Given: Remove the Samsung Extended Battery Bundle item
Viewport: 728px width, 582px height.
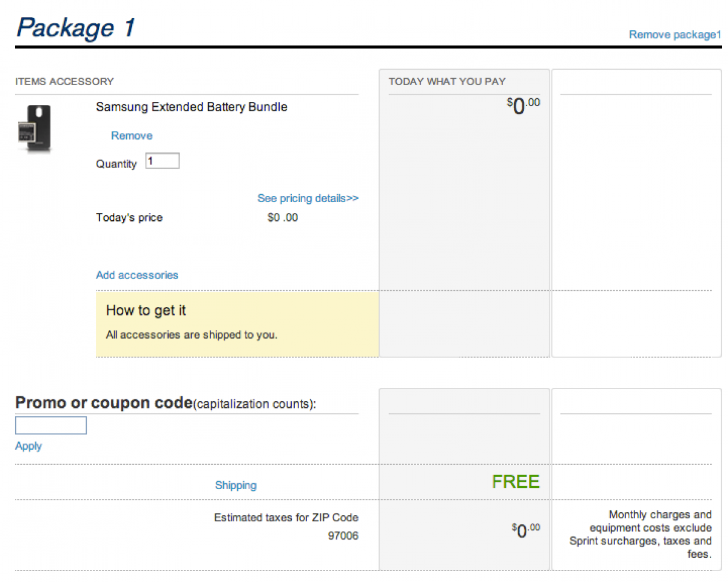Looking at the screenshot, I should (132, 135).
